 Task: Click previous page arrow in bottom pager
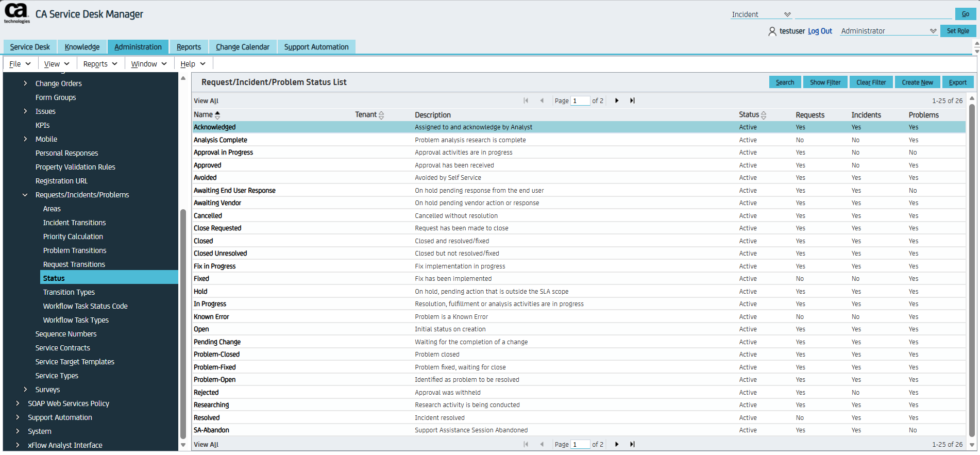click(x=542, y=444)
